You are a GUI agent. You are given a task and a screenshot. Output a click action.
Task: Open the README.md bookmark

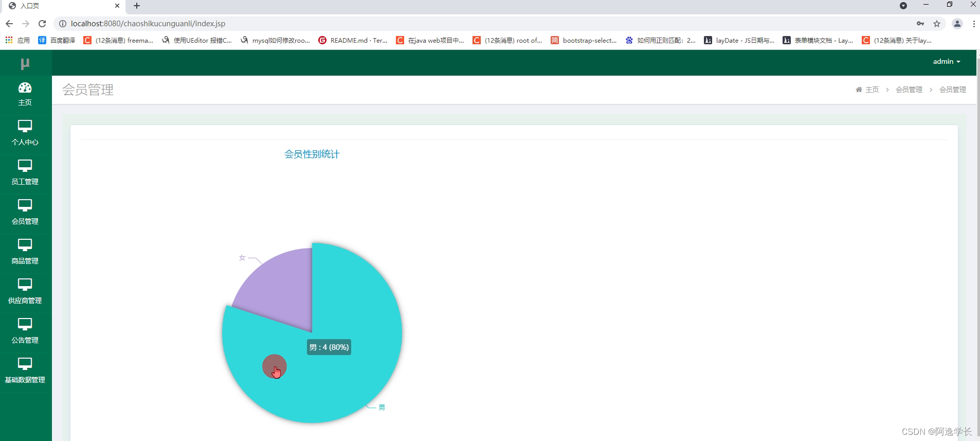pyautogui.click(x=353, y=40)
